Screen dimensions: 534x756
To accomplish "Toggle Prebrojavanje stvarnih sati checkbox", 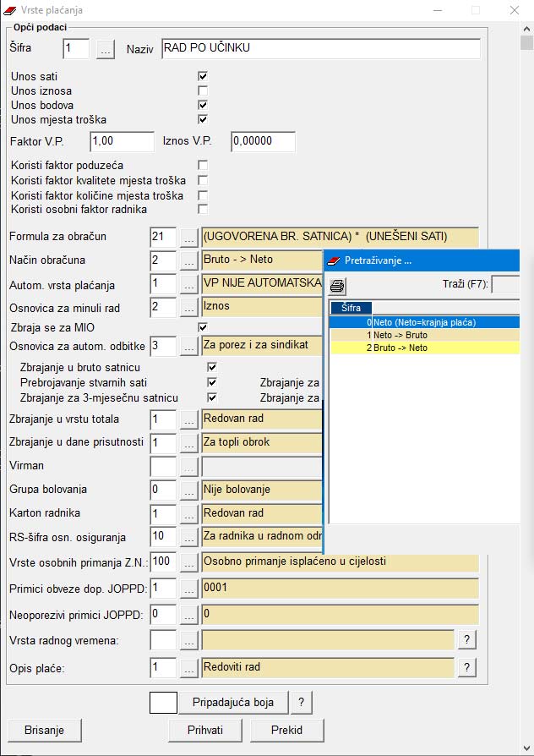I will click(211, 383).
